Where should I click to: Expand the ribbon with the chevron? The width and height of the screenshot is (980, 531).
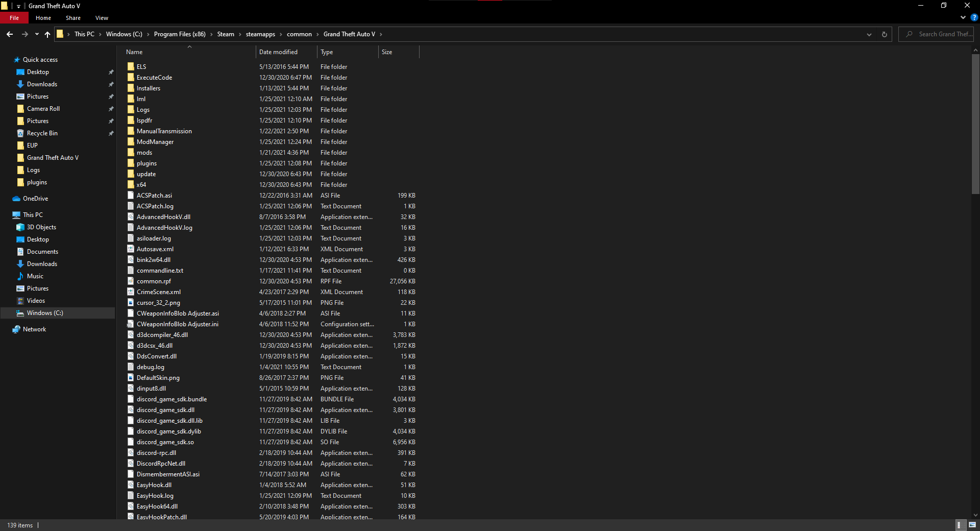tap(963, 17)
